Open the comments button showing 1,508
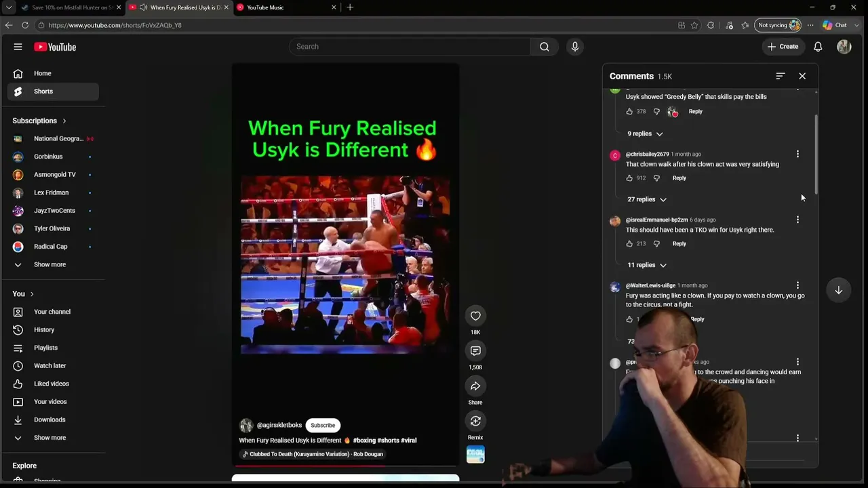Viewport: 868px width, 488px height. point(475,351)
